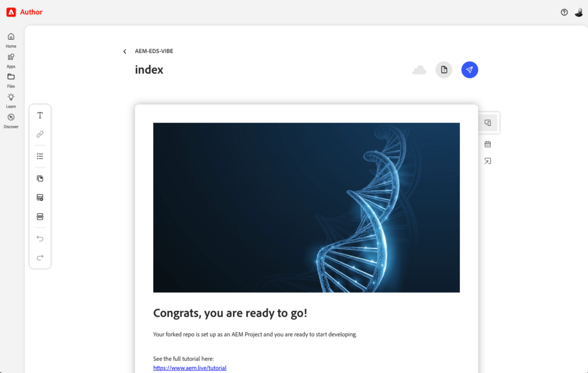Click the cloud sync status icon
The width and height of the screenshot is (588, 373).
[419, 70]
